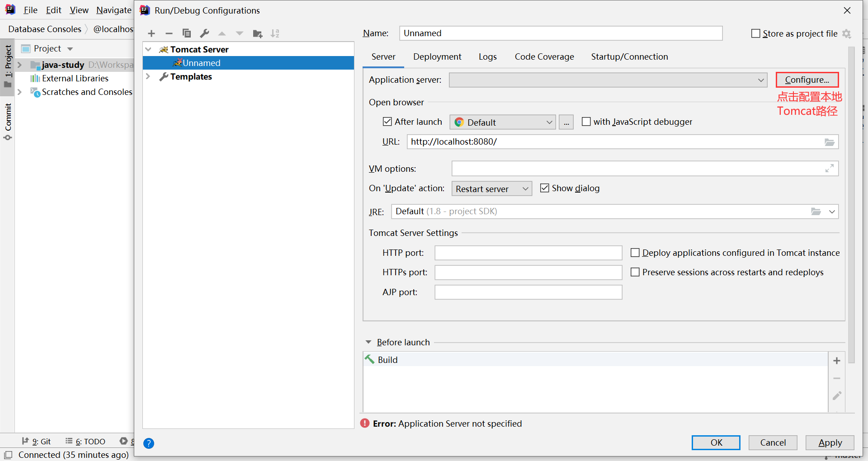Open Project view dropdown arrow
Viewport: 868px width, 461px height.
70,49
